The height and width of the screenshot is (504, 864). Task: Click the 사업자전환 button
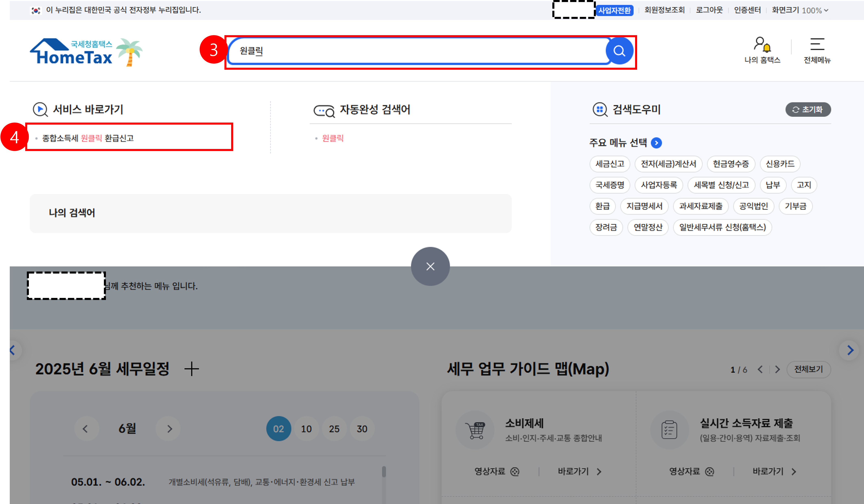(614, 10)
